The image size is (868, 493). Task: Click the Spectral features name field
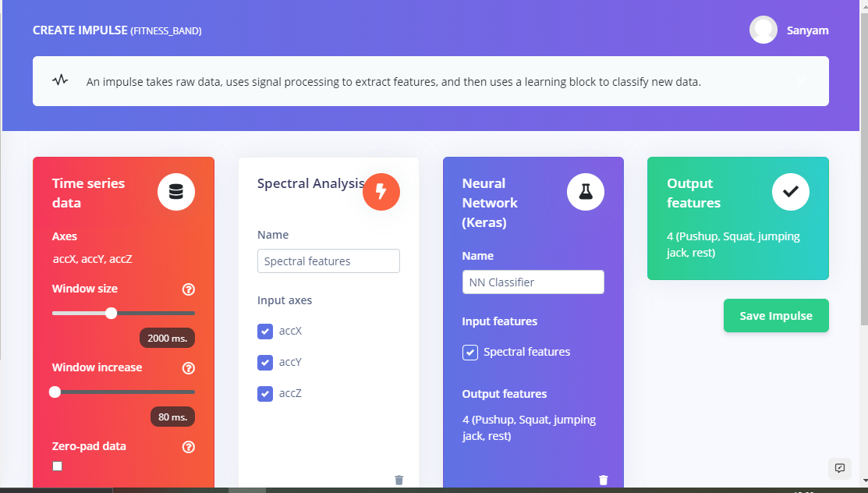(328, 261)
